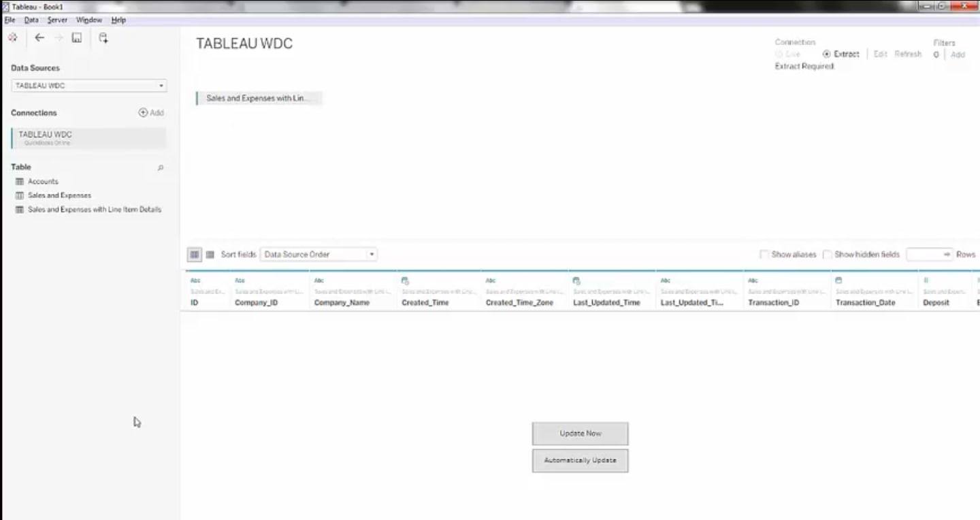Click the Update Now button

pyautogui.click(x=581, y=434)
